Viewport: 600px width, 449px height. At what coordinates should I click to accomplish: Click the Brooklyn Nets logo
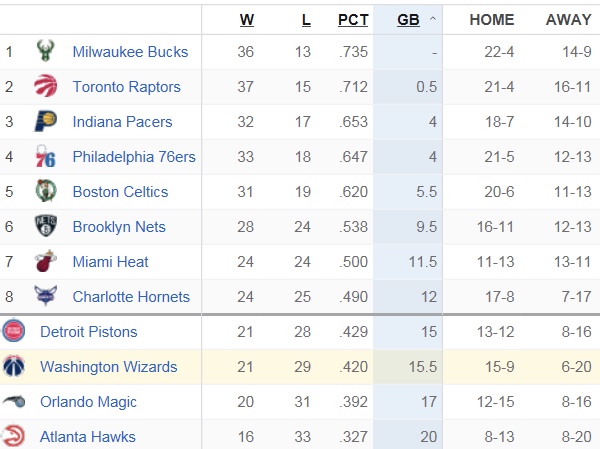click(45, 227)
